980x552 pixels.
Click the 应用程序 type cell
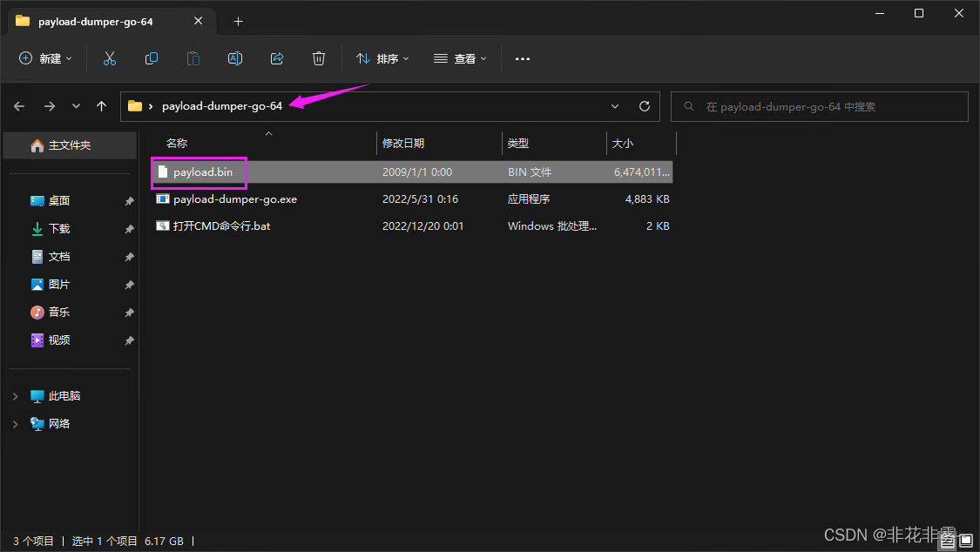coord(529,199)
